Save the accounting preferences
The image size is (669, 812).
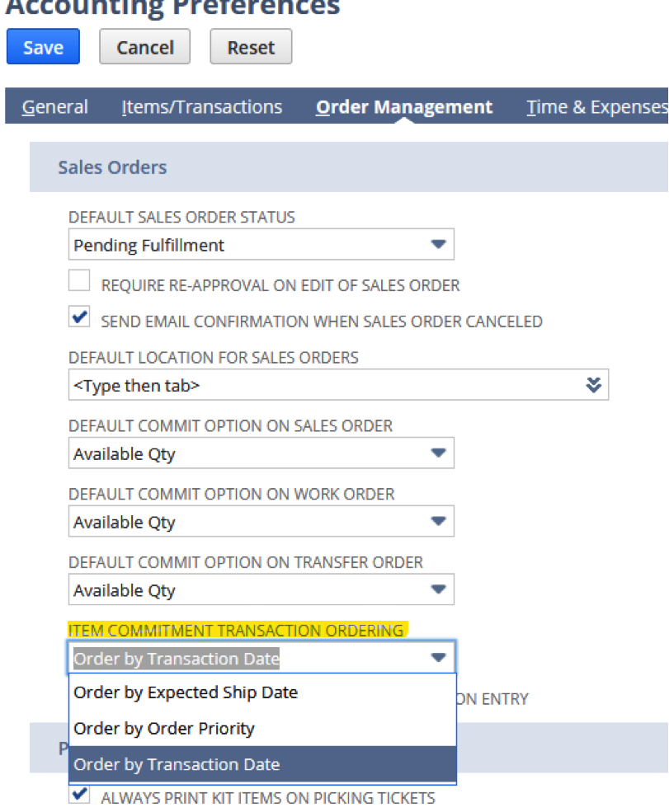click(42, 46)
